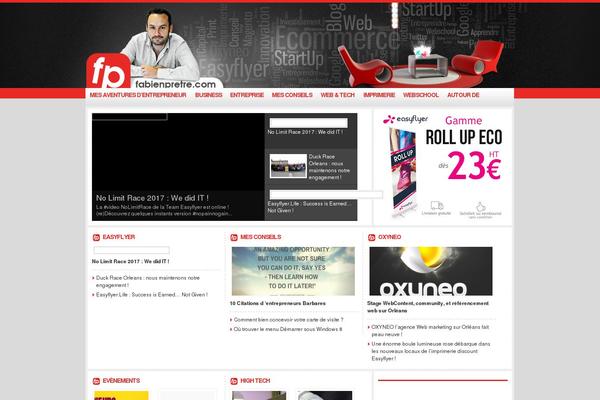The height and width of the screenshot is (400, 600).
Task: Open Une énorme boule lumineuse rose link
Action: (x=430, y=351)
